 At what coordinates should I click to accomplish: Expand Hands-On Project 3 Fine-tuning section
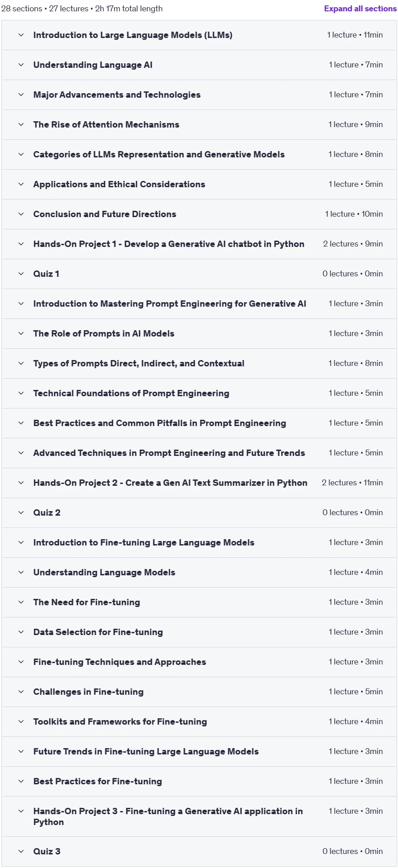point(199,816)
